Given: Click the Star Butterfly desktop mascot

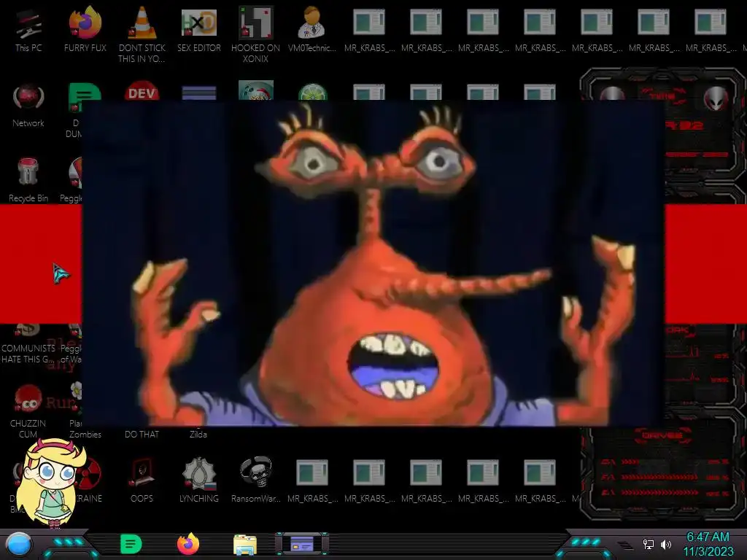Looking at the screenshot, I should 52,483.
